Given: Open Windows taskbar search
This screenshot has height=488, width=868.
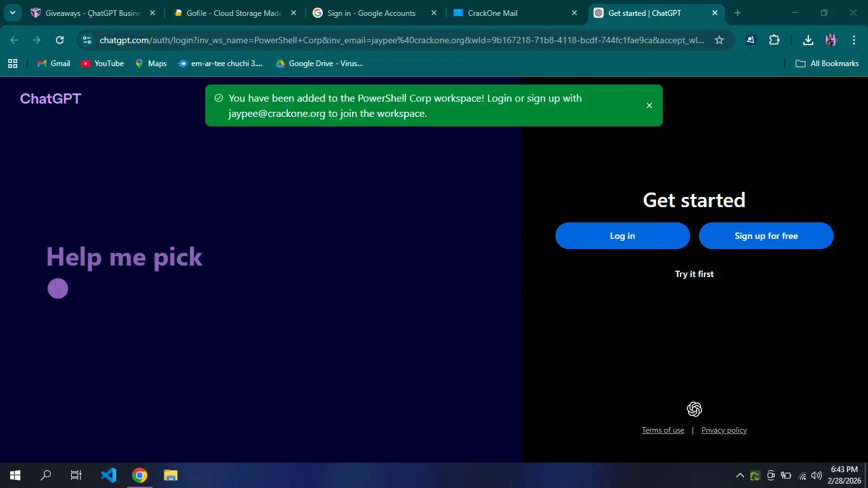Looking at the screenshot, I should 46,475.
